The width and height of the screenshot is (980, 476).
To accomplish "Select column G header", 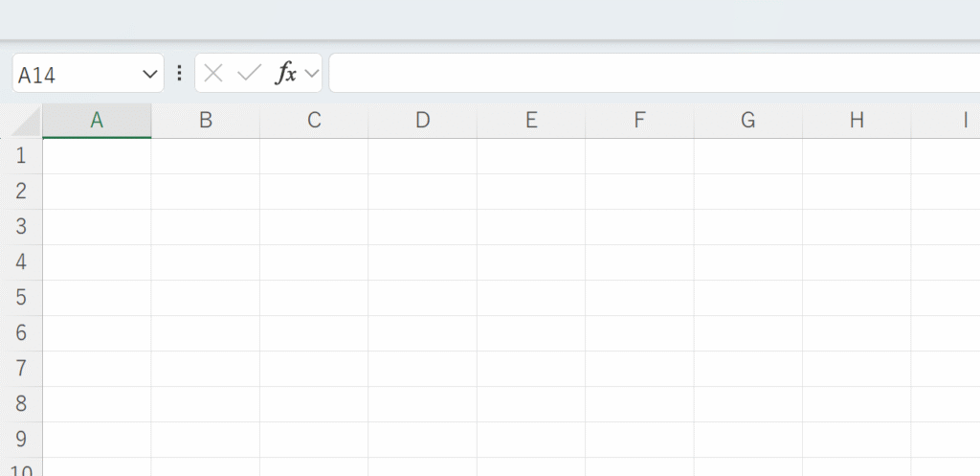I will [x=748, y=121].
